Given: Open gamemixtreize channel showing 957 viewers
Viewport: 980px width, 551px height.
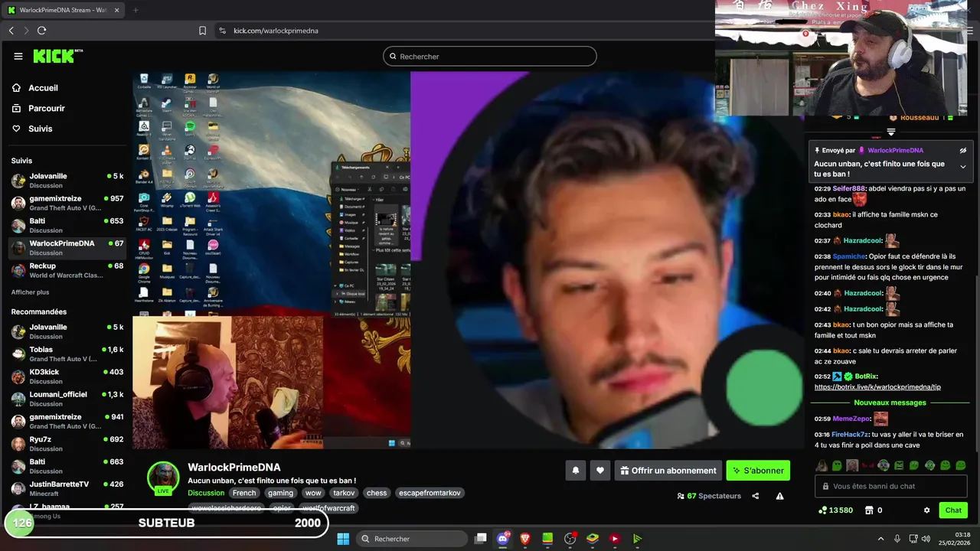Looking at the screenshot, I should pyautogui.click(x=67, y=203).
